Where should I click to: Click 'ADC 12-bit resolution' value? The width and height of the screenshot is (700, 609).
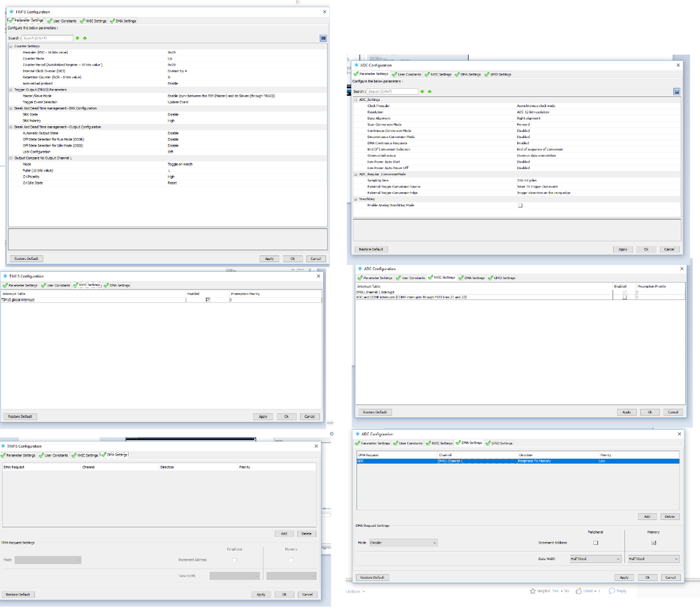(533, 112)
